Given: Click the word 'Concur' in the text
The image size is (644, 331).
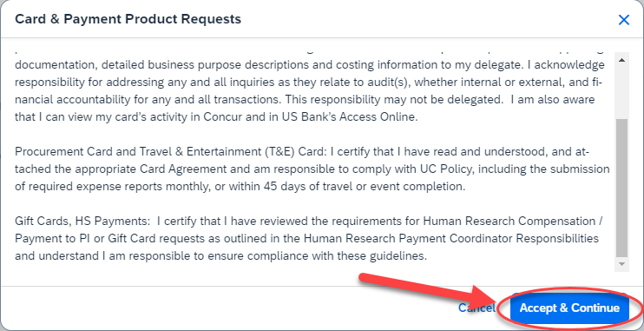Looking at the screenshot, I should pos(219,116).
